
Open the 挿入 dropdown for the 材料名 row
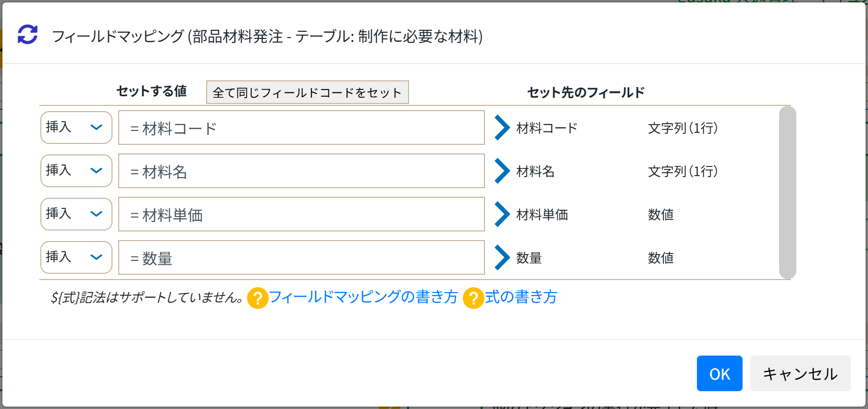[x=76, y=171]
